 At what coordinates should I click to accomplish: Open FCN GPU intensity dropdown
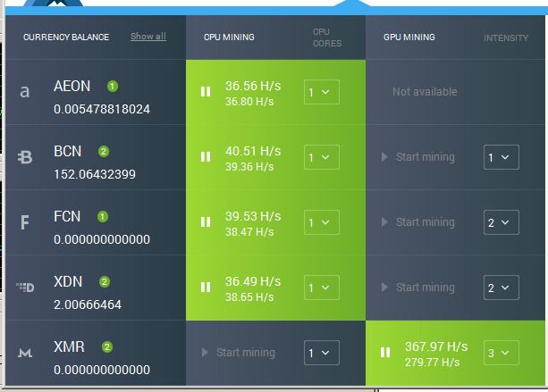[x=502, y=222]
